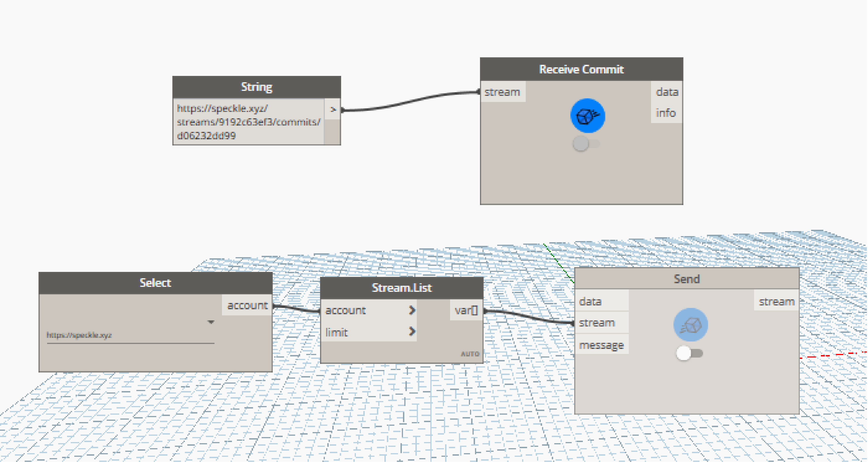Click the account output port of Select node
This screenshot has height=462, width=868.
click(247, 305)
